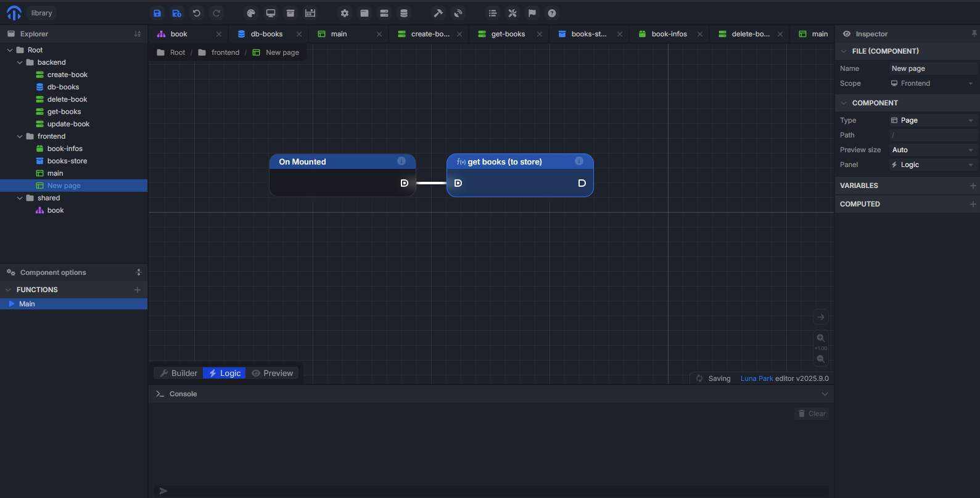
Task: Open the Preview size dropdown
Action: 932,150
